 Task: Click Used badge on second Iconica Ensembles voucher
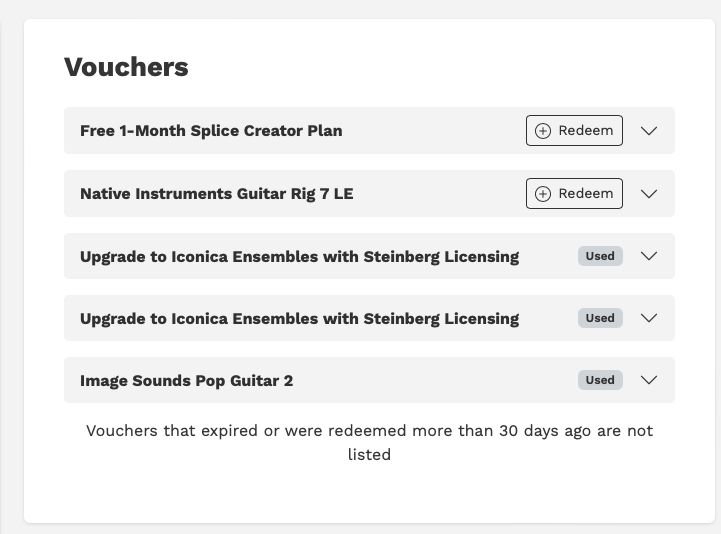[x=600, y=318]
